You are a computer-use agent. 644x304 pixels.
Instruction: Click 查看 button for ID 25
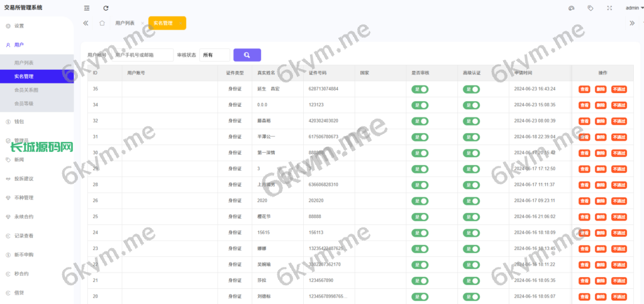pyautogui.click(x=584, y=217)
